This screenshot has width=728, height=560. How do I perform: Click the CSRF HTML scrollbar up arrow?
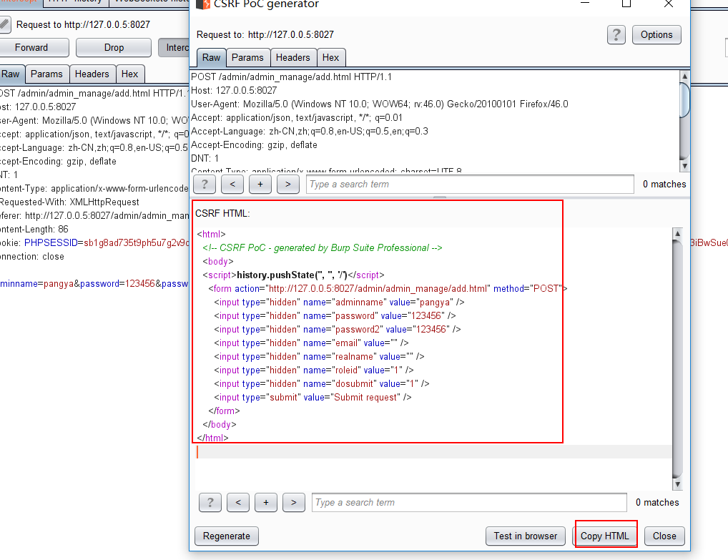pos(677,234)
